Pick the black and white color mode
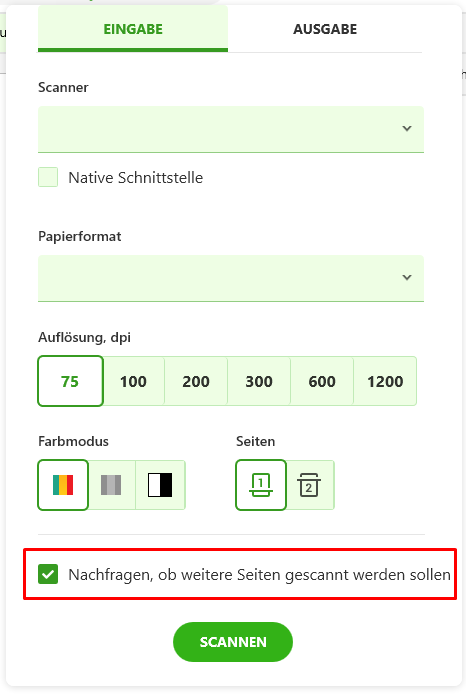The width and height of the screenshot is (466, 694). (160, 485)
